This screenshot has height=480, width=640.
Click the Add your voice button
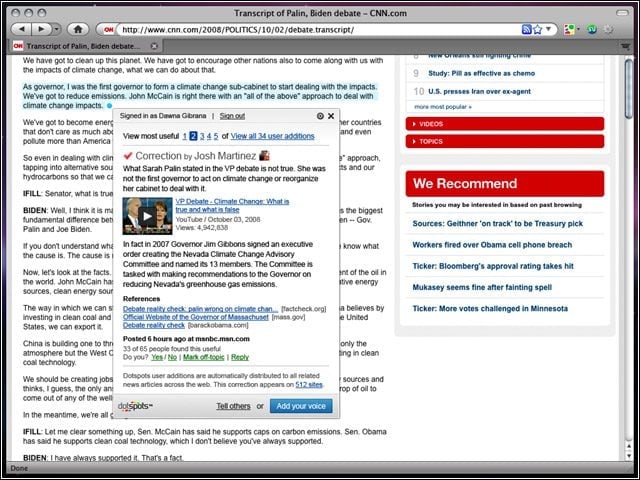click(301, 406)
